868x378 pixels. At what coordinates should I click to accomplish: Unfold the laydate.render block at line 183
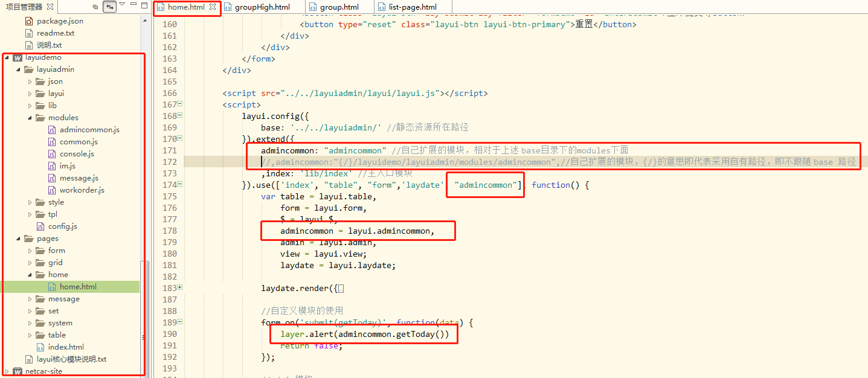pos(180,287)
